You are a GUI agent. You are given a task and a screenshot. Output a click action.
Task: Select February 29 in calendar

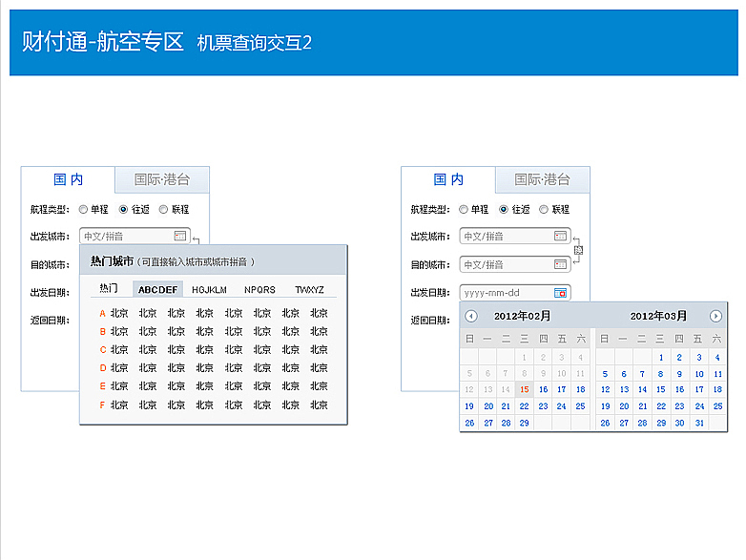point(525,423)
